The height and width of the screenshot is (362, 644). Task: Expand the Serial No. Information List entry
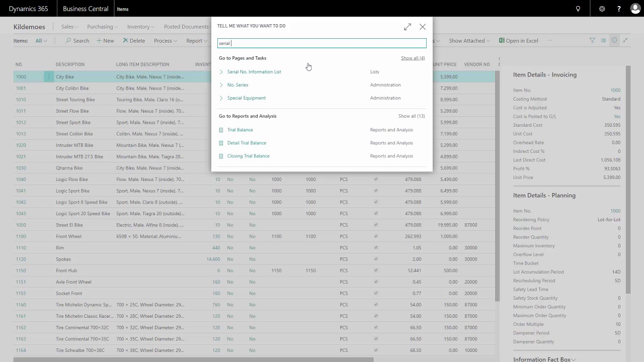click(221, 72)
